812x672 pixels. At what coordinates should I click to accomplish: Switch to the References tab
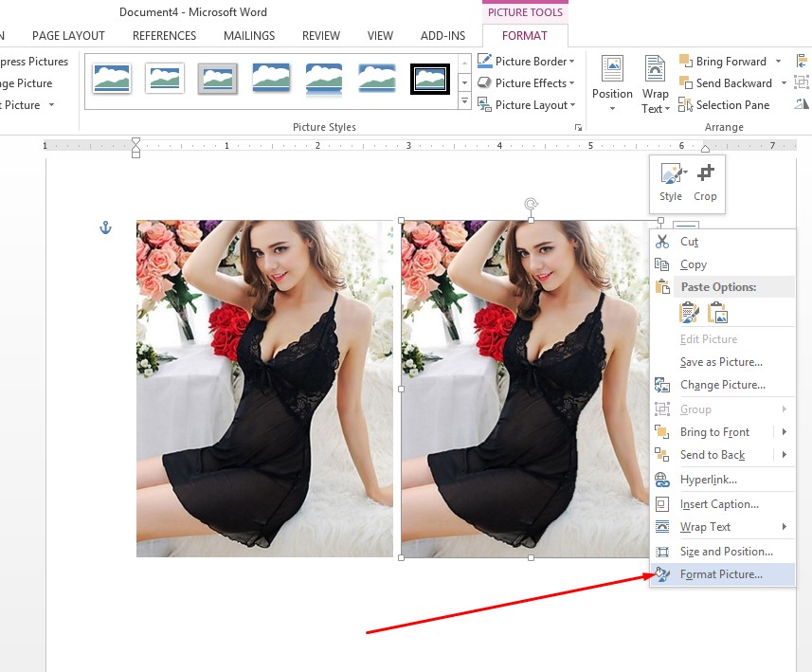point(164,35)
